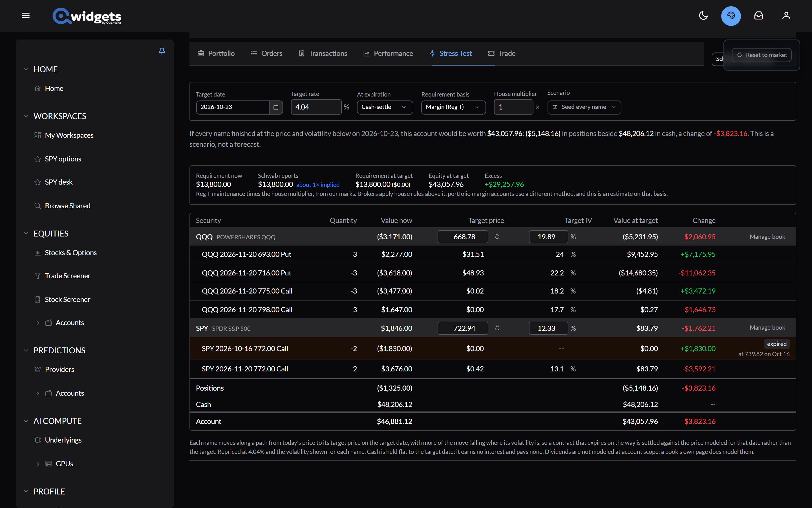
Task: Collapse the EQUITIES section
Action: pos(26,233)
